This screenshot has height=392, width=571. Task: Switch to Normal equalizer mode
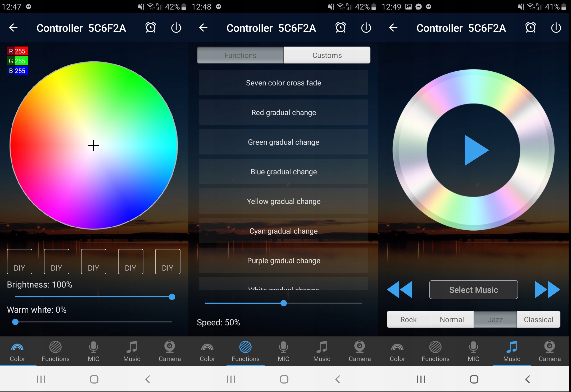tap(452, 320)
